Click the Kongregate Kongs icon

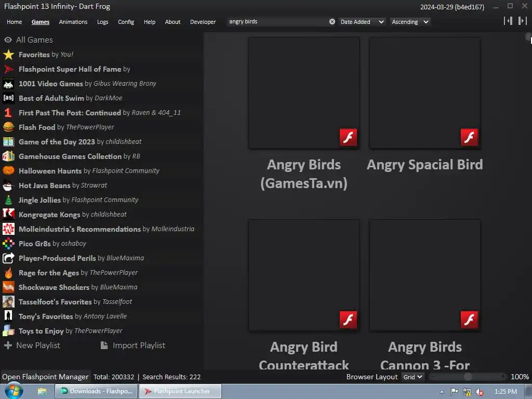(8, 215)
